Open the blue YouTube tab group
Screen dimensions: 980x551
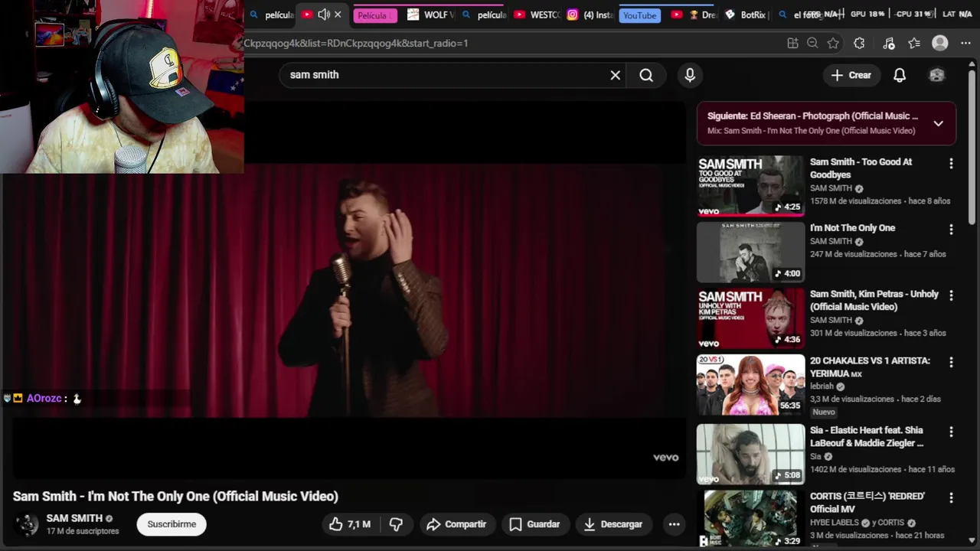tap(640, 15)
